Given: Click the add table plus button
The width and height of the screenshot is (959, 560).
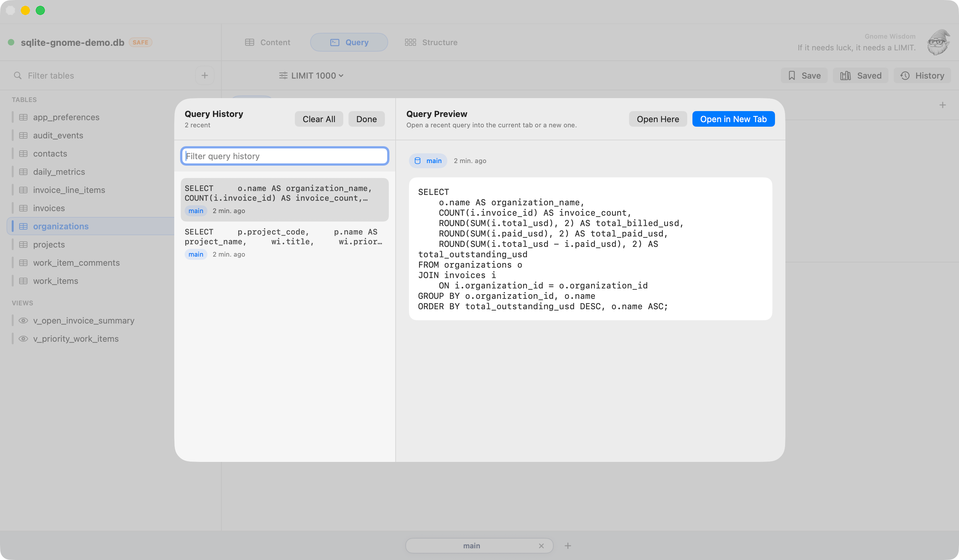Looking at the screenshot, I should coord(204,75).
